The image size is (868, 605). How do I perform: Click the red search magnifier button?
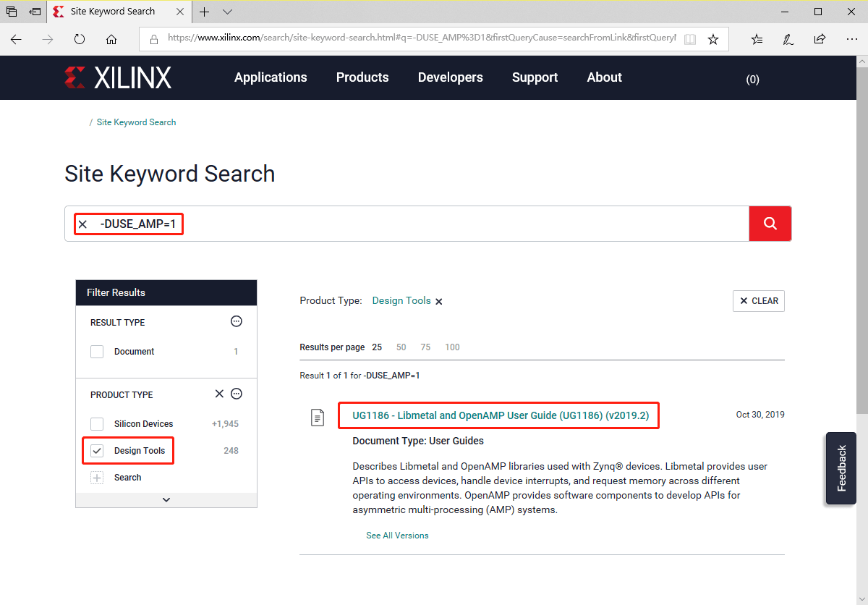coord(770,224)
